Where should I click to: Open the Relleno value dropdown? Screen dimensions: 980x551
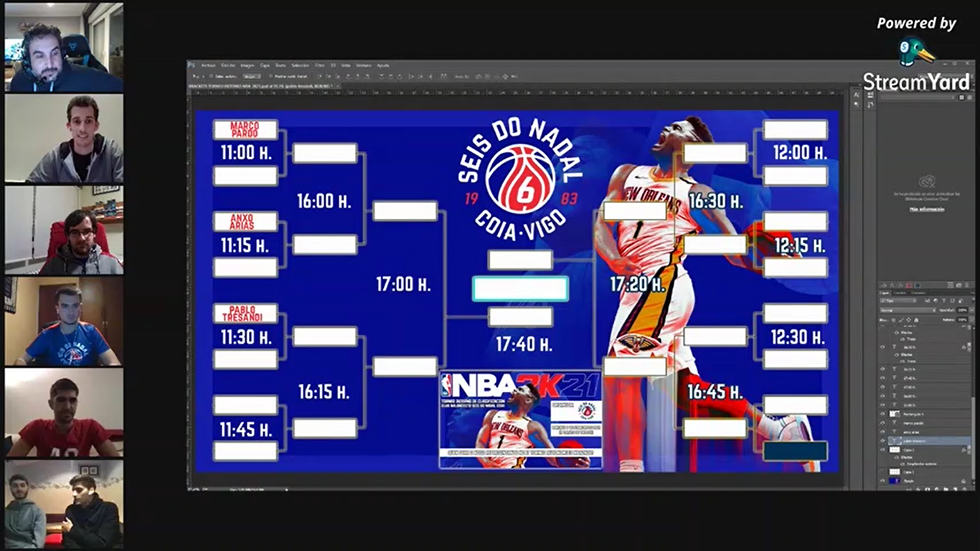click(x=971, y=320)
